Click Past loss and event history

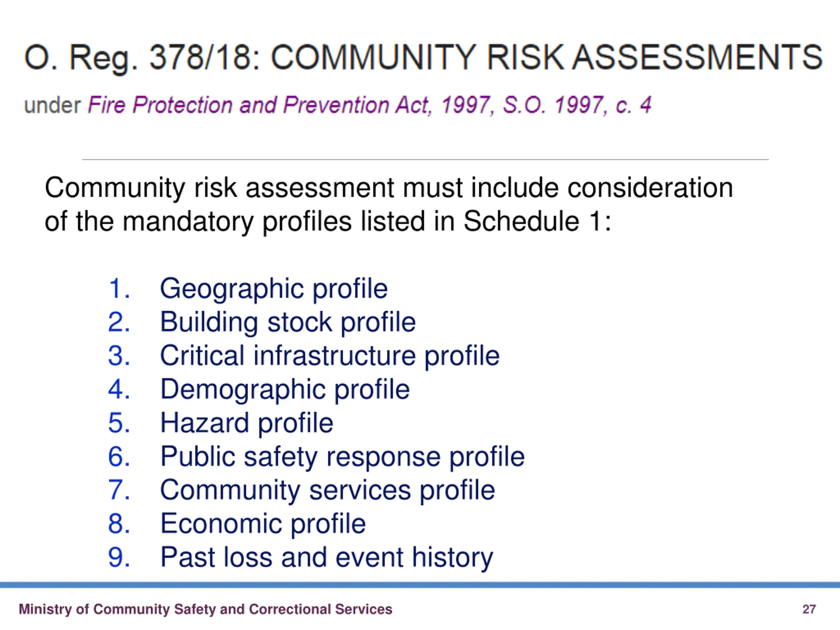click(x=326, y=557)
